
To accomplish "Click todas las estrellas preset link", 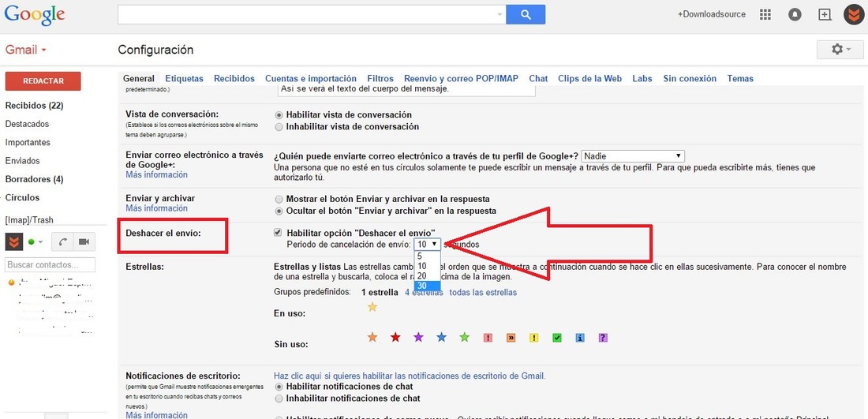I will point(483,292).
